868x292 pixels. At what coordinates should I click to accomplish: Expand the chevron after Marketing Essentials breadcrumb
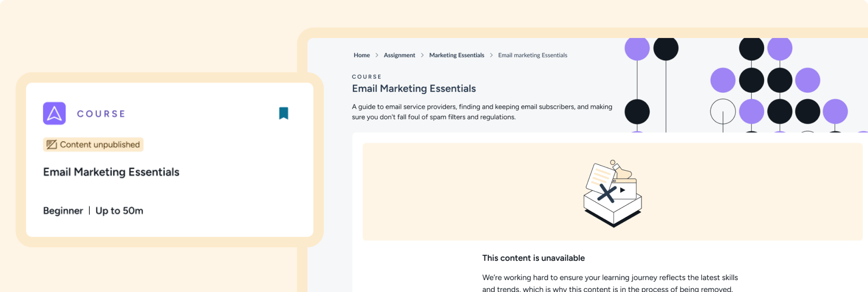[x=491, y=55]
